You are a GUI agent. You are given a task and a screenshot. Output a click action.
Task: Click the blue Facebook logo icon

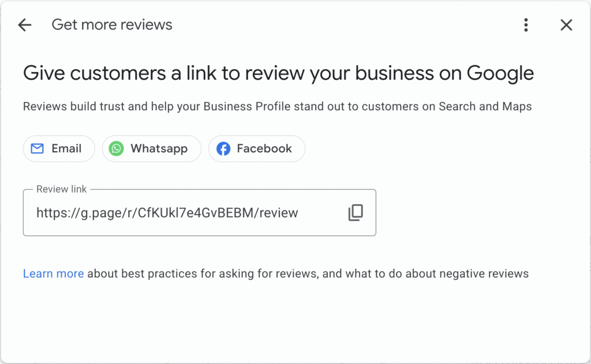(x=222, y=148)
